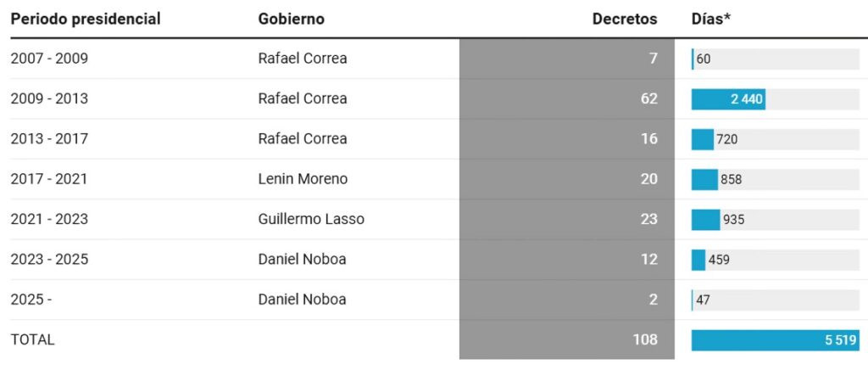Click the decretos value 23

pos(648,219)
